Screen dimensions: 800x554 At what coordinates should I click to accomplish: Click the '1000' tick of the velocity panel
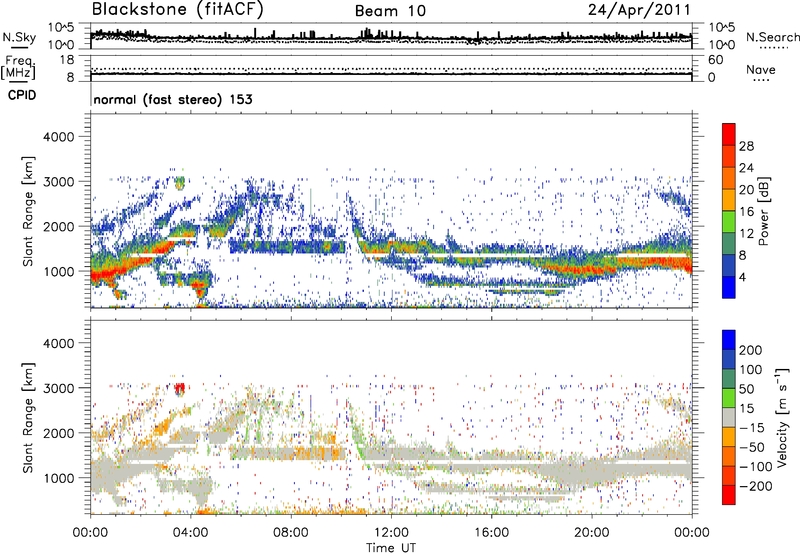pyautogui.click(x=59, y=478)
